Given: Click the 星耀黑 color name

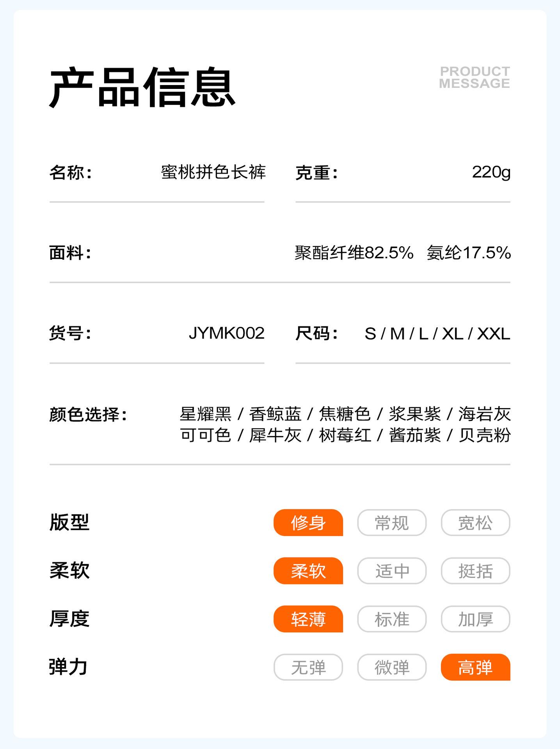Looking at the screenshot, I should click(206, 414).
